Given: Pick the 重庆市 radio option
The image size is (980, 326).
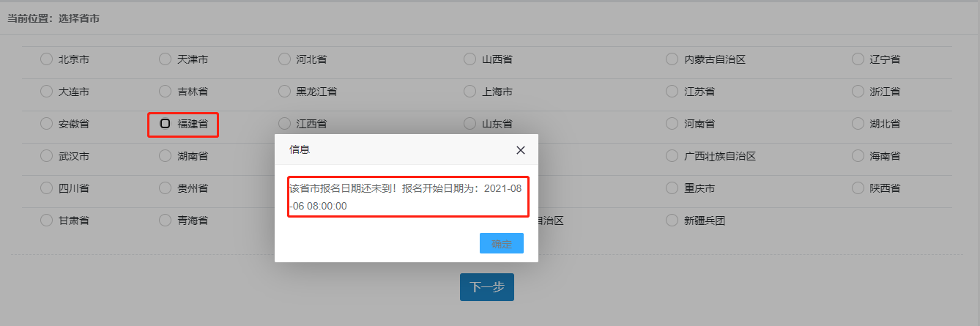Looking at the screenshot, I should click(672, 188).
